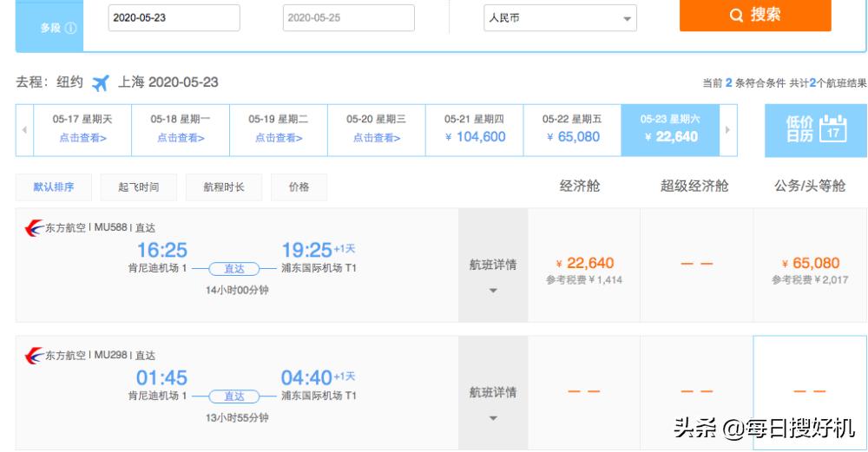Select the 05-19 星期二 date tab

tap(279, 129)
